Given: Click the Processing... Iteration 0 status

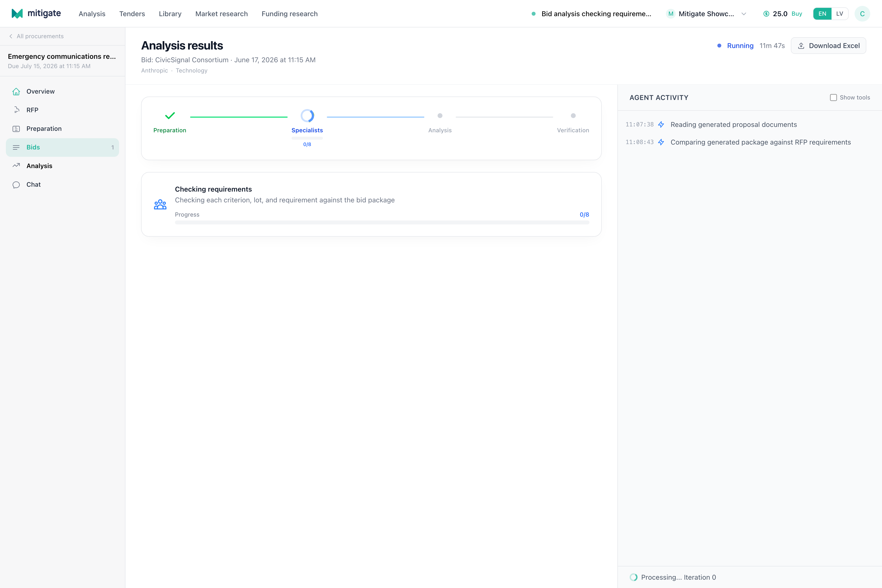Looking at the screenshot, I should (678, 577).
